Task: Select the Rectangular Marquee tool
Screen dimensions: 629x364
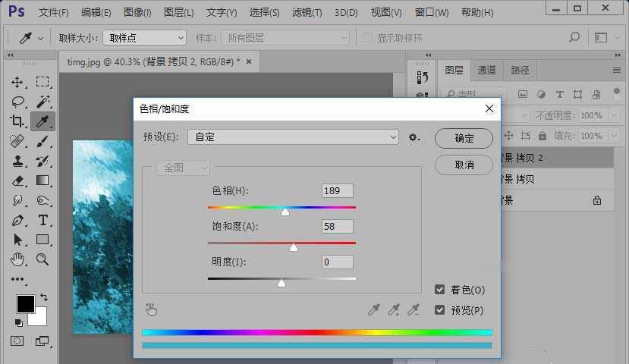Action: click(x=42, y=82)
